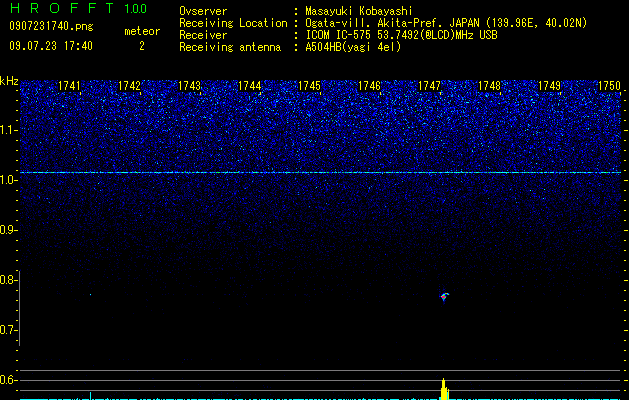Click the 1744 time marker label
Viewport: 629px width, 400px height.
pyautogui.click(x=250, y=86)
